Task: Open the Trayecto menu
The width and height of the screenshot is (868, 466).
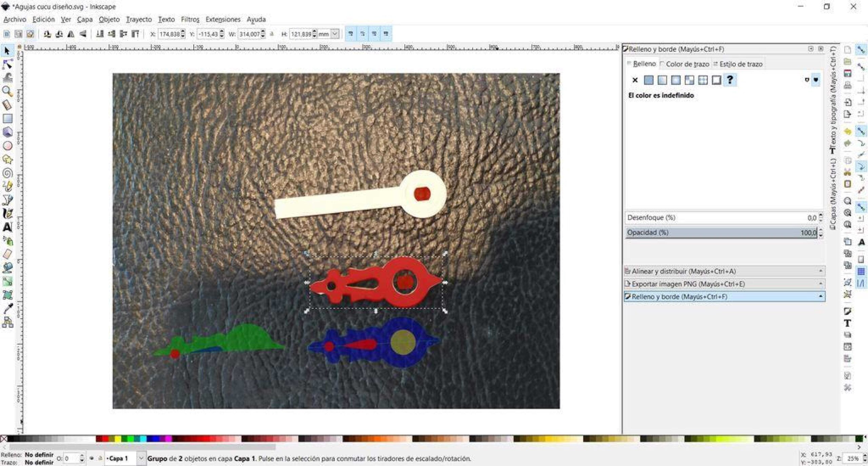Action: click(139, 19)
